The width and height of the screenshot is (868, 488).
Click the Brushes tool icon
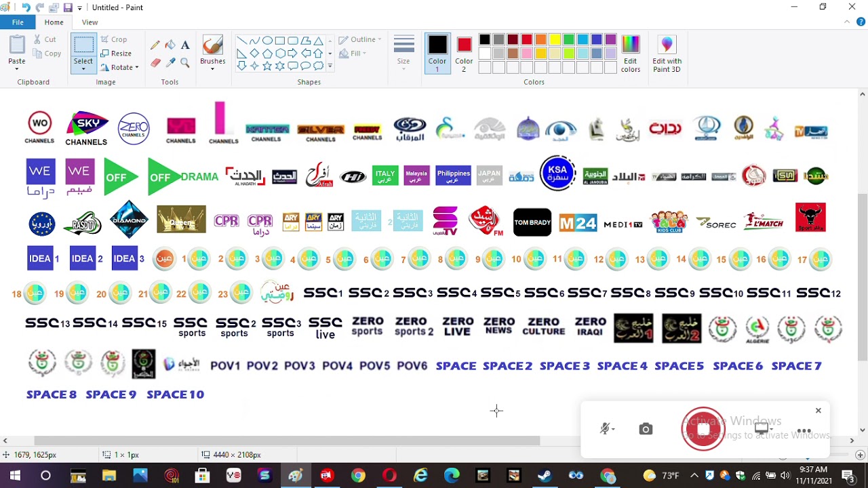click(x=212, y=45)
